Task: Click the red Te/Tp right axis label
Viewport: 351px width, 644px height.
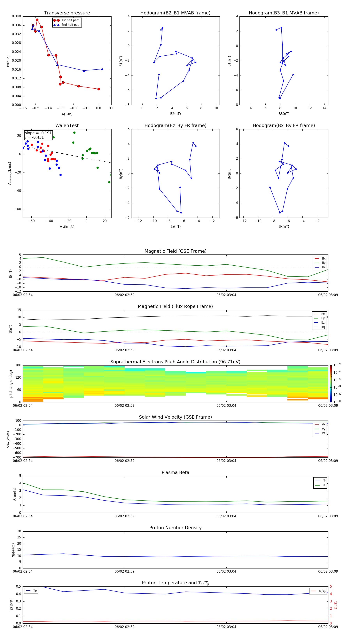Action: [336, 605]
